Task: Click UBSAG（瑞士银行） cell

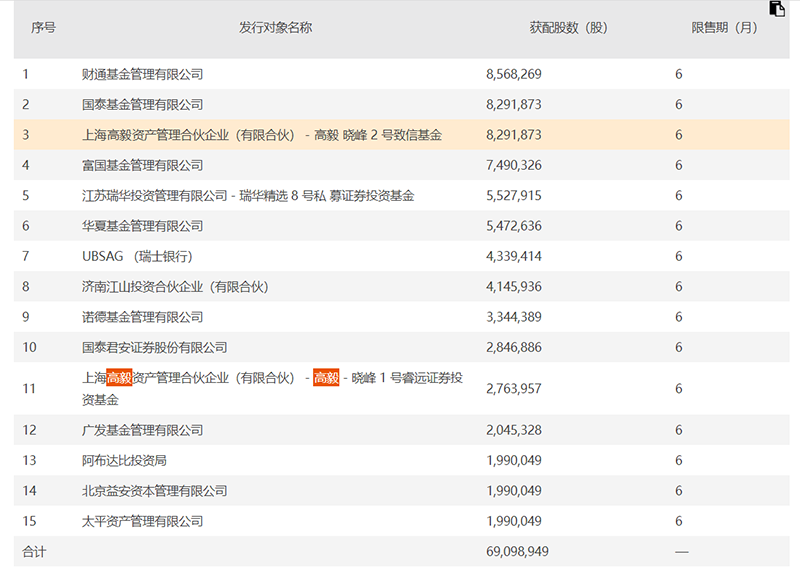Action: pyautogui.click(x=137, y=256)
